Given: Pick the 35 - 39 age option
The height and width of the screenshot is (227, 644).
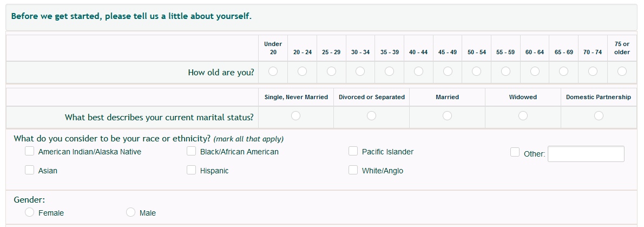Looking at the screenshot, I should [390, 71].
